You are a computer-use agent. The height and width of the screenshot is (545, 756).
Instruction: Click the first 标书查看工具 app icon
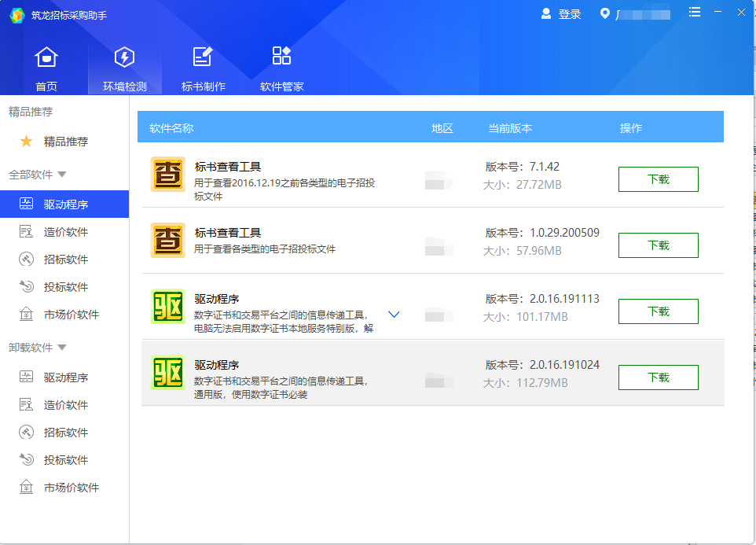coord(167,175)
